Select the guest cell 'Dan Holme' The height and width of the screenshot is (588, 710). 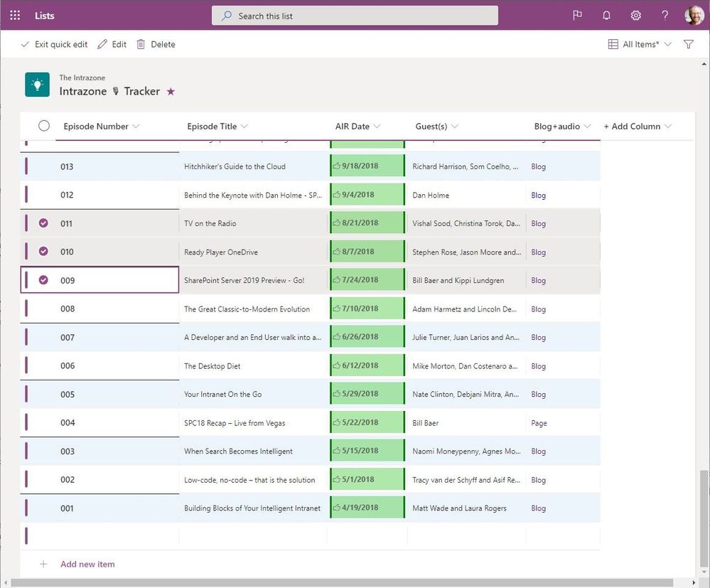coord(466,195)
